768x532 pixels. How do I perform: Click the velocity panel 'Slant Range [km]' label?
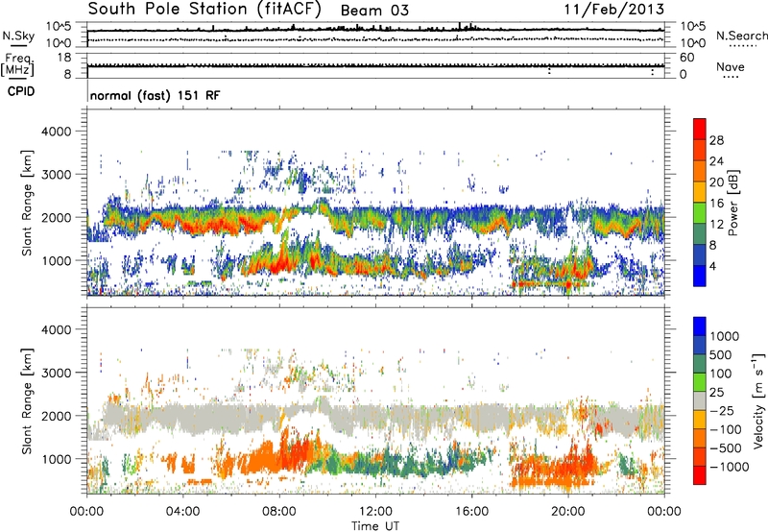coord(28,400)
